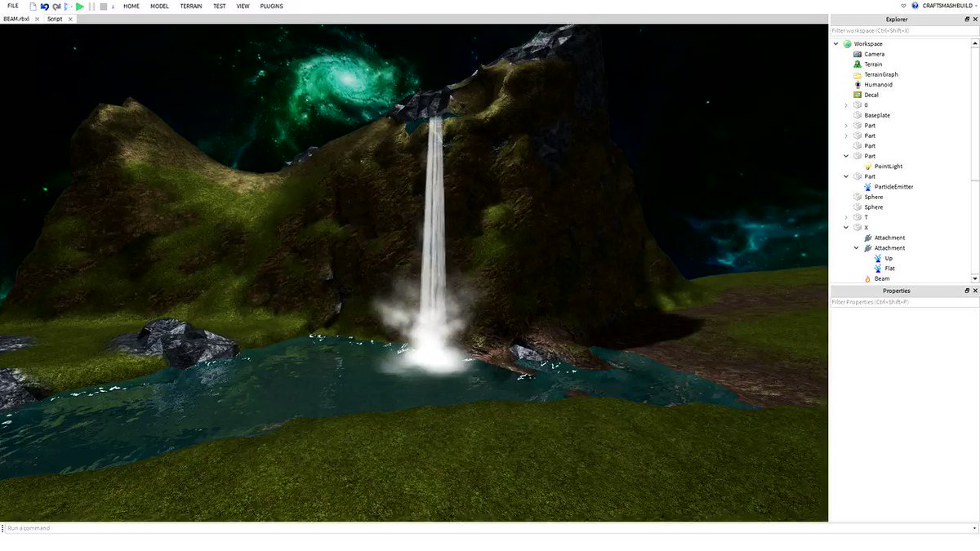Open the VIEW ribbon tab
Image resolution: width=980 pixels, height=551 pixels.
pos(243,6)
